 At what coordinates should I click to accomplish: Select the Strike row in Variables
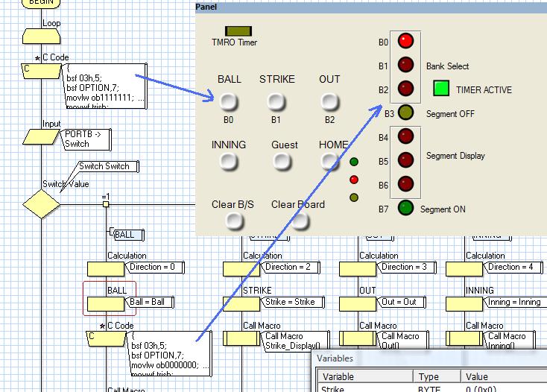point(432,388)
